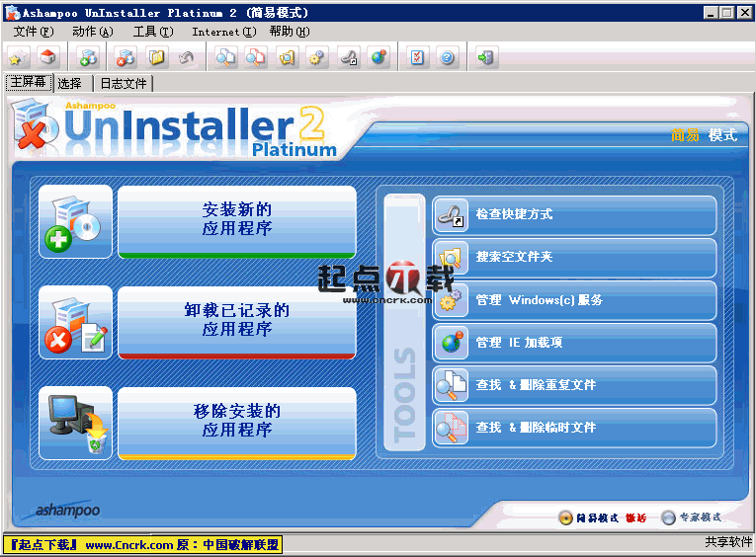756x557 pixels.
Task: Click gear icon beside 管理 Windows(c) 服务
Action: coord(451,300)
